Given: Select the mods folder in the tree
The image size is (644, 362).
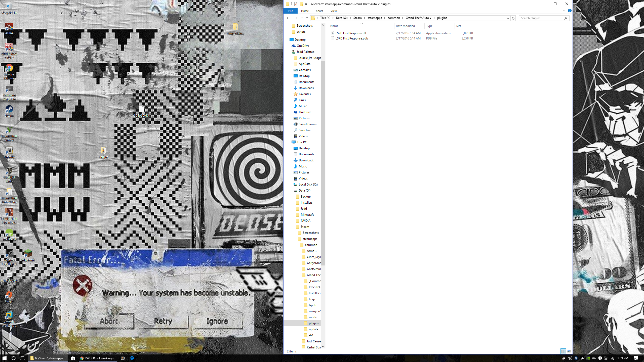Looking at the screenshot, I should click(x=312, y=317).
